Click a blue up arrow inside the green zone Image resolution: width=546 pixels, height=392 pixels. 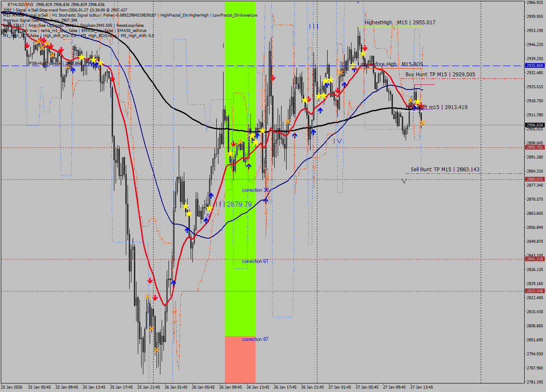pos(249,166)
